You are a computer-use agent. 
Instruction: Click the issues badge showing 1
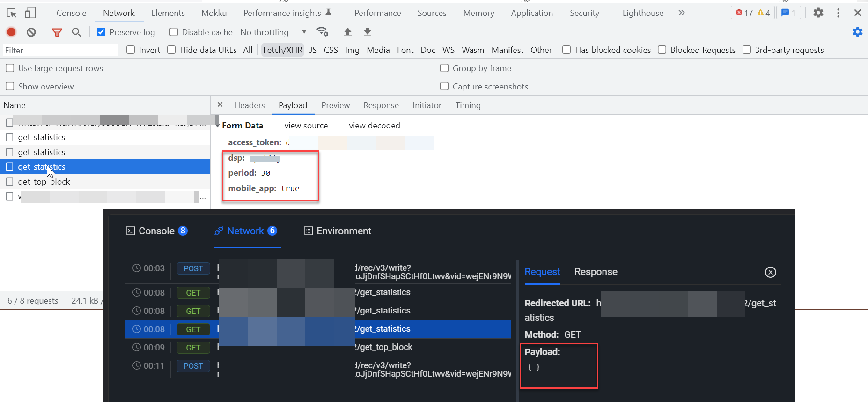[788, 13]
